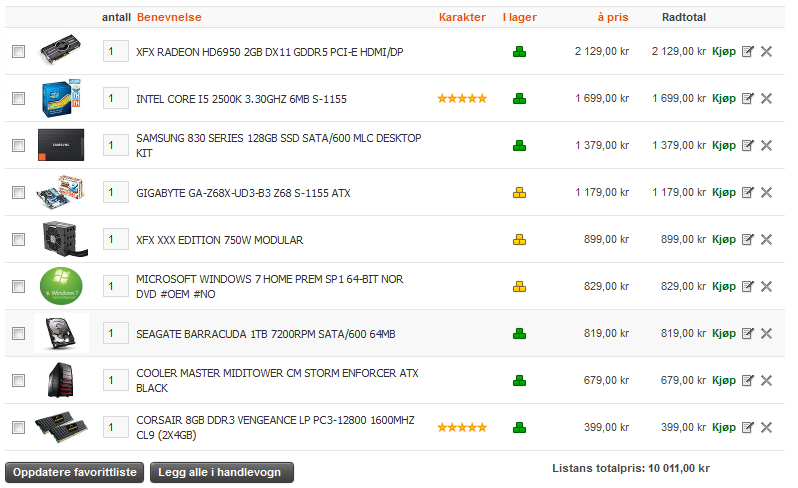The image size is (798, 488).
Task: Tick the Seagate Barracuda 1TB checkbox
Action: click(18, 333)
